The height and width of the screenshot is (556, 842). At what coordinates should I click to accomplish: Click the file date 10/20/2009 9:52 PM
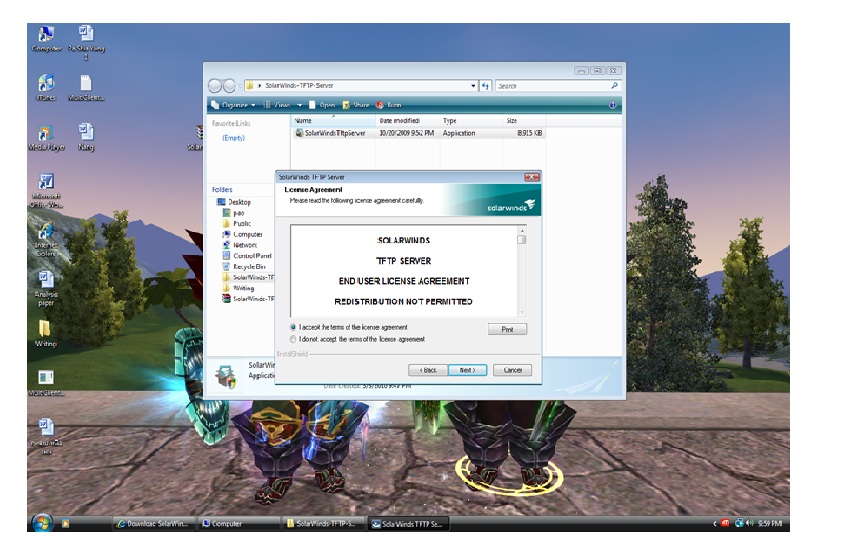407,133
